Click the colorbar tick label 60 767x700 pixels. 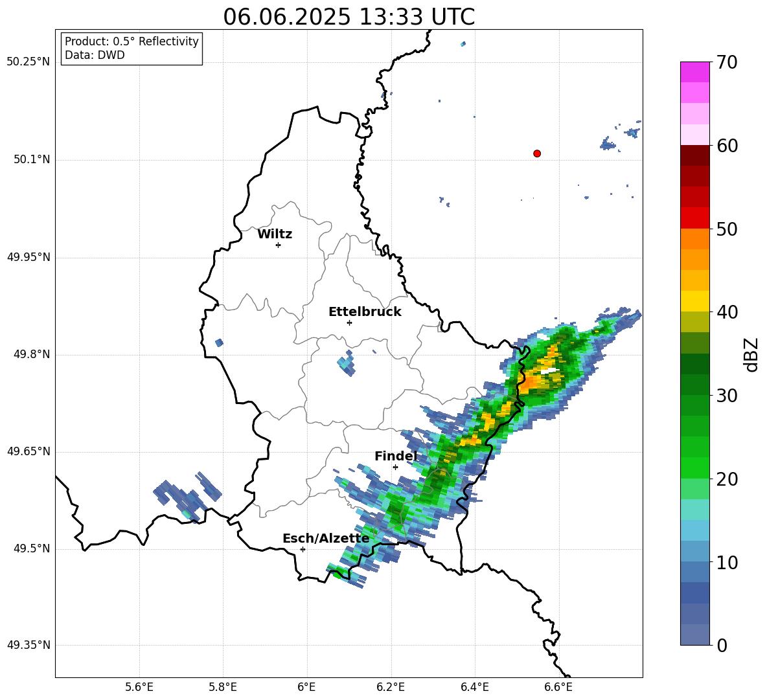727,146
